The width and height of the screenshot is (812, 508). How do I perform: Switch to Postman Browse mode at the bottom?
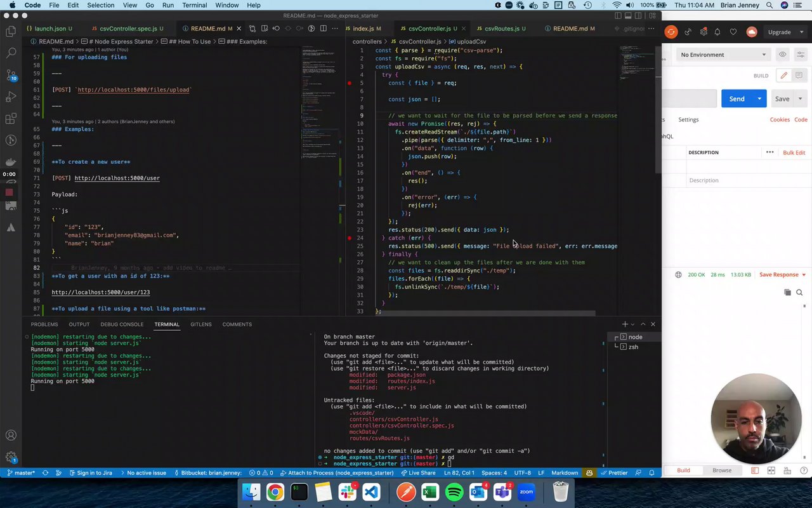(722, 471)
